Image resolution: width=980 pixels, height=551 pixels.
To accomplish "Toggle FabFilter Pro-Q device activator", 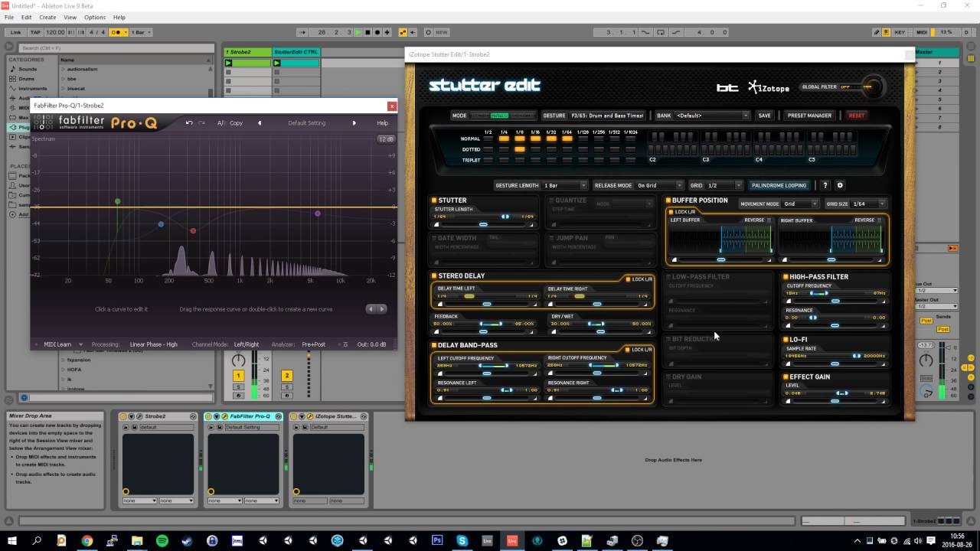I will [209, 416].
